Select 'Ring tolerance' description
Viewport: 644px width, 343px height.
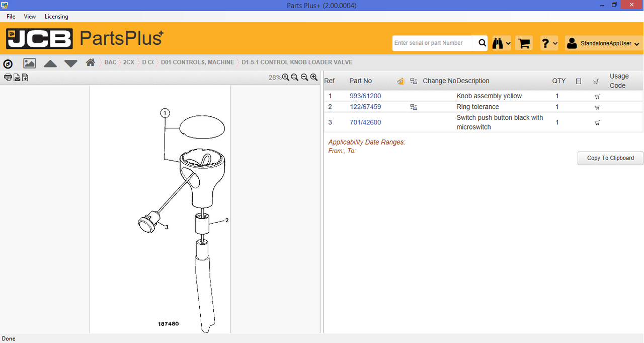pyautogui.click(x=477, y=107)
